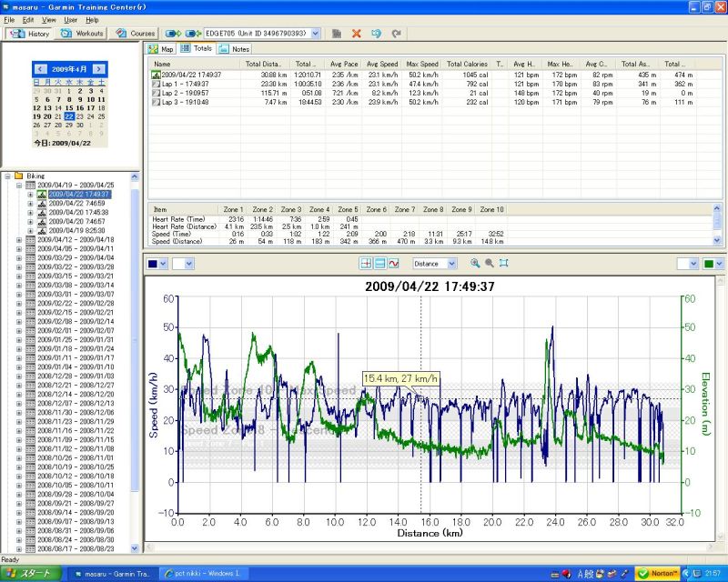The height and width of the screenshot is (582, 728).
Task: Switch to the Notes tab
Action: [x=234, y=49]
